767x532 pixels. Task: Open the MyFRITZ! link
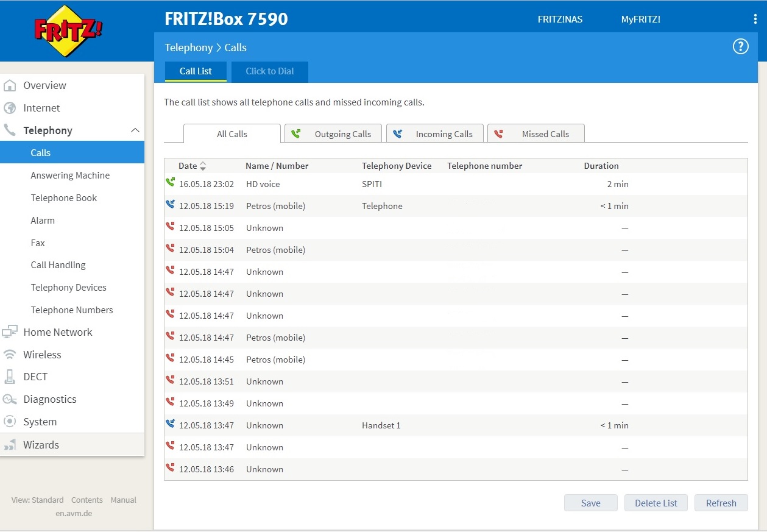point(641,20)
